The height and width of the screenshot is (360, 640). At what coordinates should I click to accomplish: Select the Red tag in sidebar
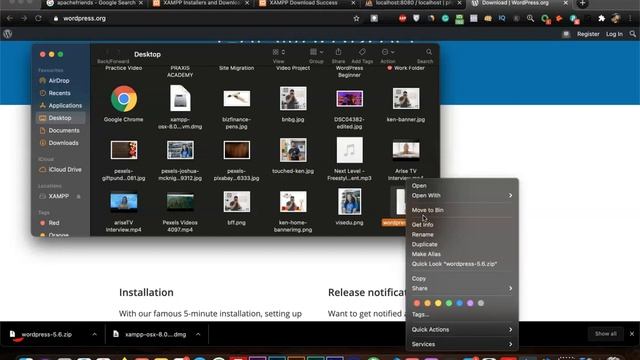[x=54, y=223]
